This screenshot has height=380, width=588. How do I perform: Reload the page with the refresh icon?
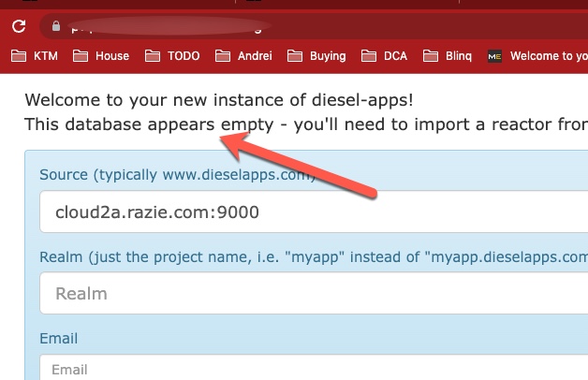click(19, 26)
